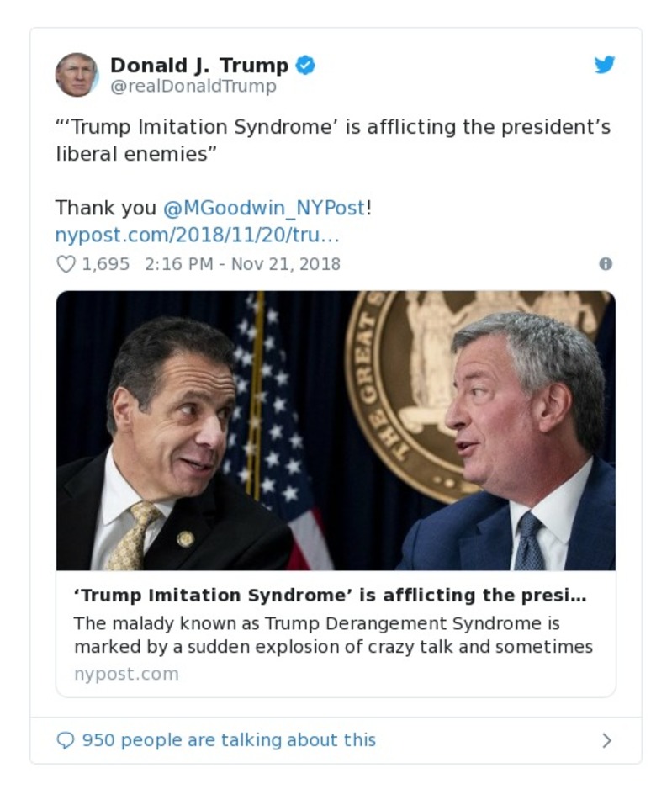View the 1,695 likes count
Screen dimensions: 672x805
(99, 263)
